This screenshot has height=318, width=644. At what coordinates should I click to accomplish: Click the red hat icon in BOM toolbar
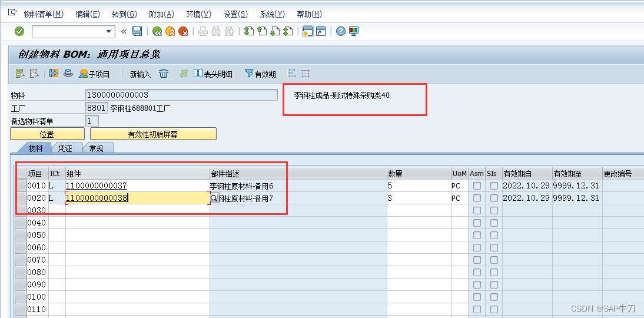pos(68,74)
